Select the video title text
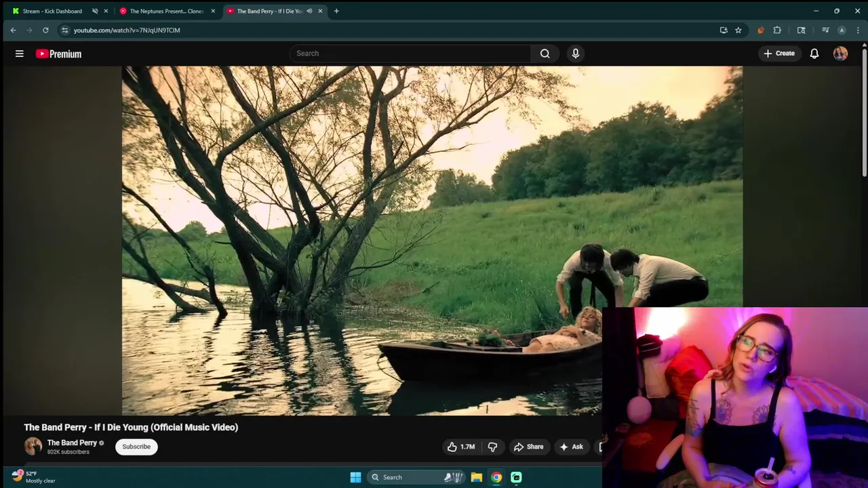This screenshot has width=868, height=488. [x=131, y=427]
